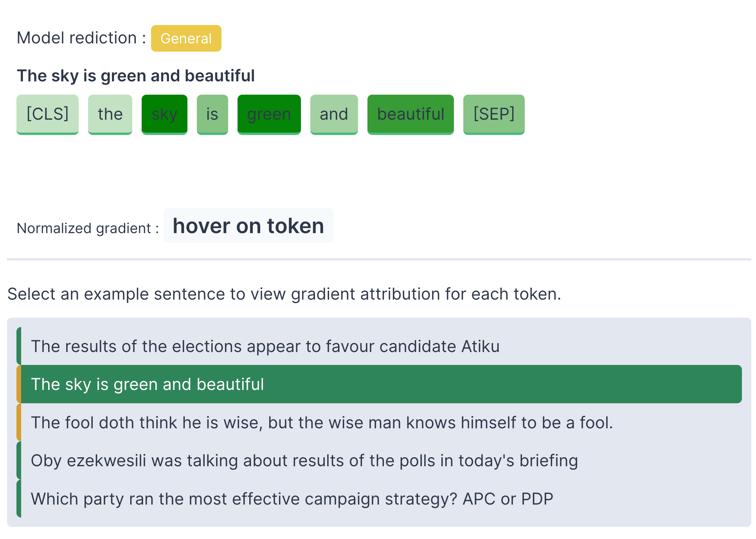
Task: Click the 'green' token chip
Action: click(x=269, y=114)
